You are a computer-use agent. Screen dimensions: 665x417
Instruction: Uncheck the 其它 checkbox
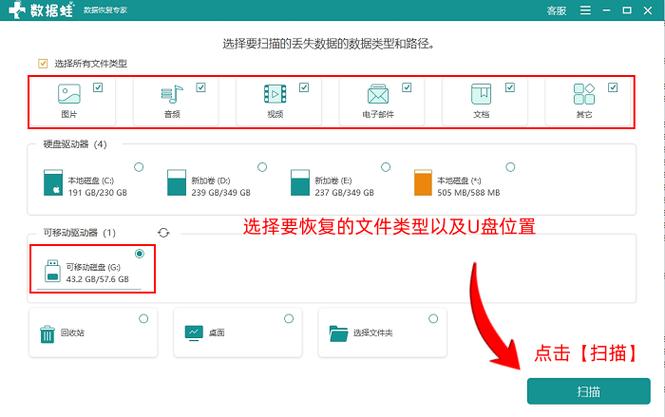[613, 87]
